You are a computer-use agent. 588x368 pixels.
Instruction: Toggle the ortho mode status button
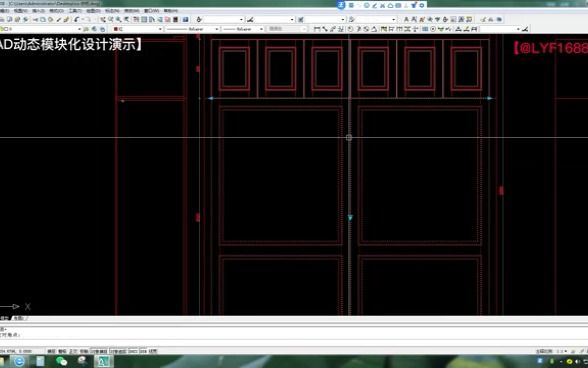[73, 351]
